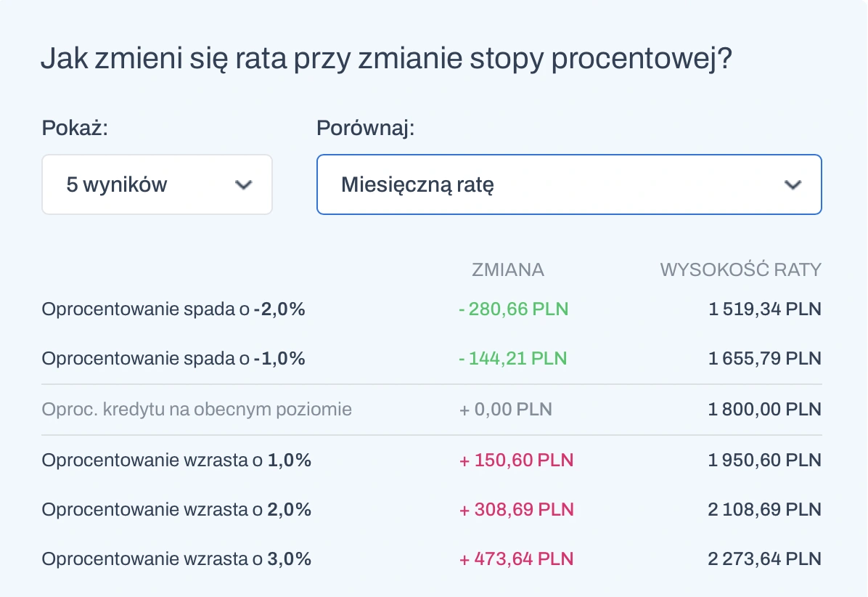Click the red "+ 473,64 PLN" change value

point(516,559)
